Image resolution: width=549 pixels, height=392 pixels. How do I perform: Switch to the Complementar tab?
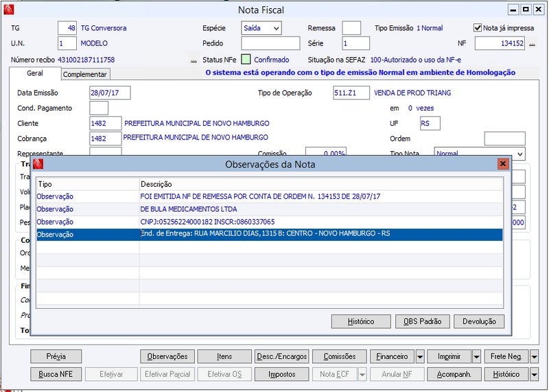[x=85, y=74]
